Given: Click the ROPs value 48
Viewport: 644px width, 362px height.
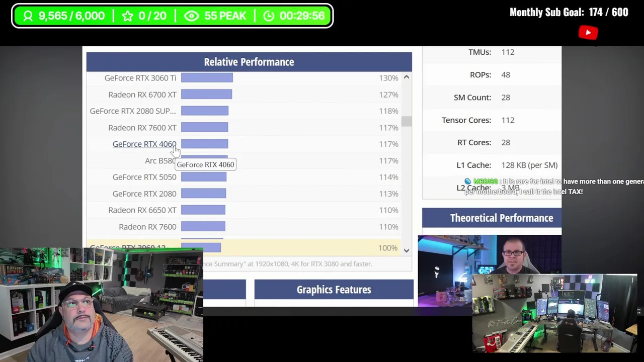Looking at the screenshot, I should [x=506, y=75].
